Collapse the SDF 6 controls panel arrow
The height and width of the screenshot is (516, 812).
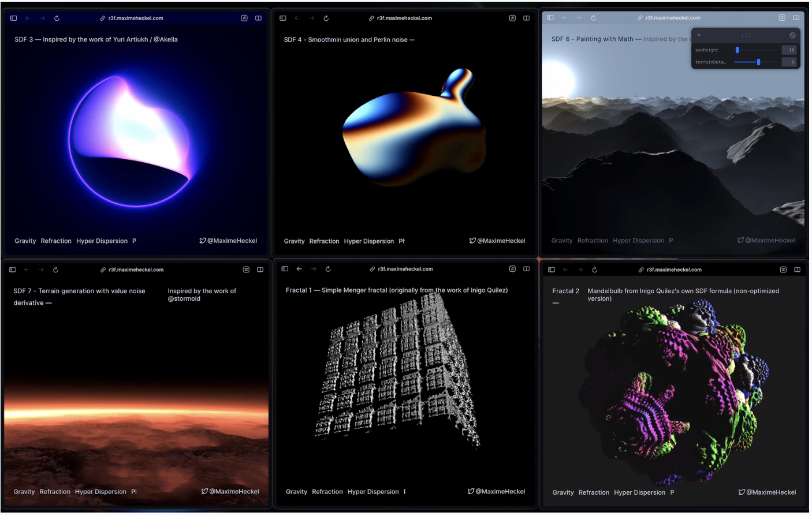coord(699,35)
